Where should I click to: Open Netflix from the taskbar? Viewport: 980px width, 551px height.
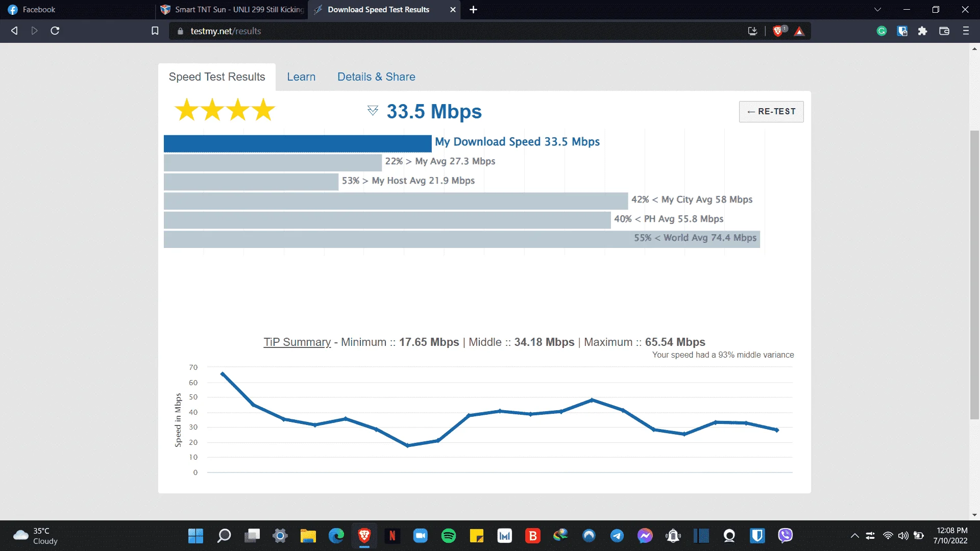(393, 536)
